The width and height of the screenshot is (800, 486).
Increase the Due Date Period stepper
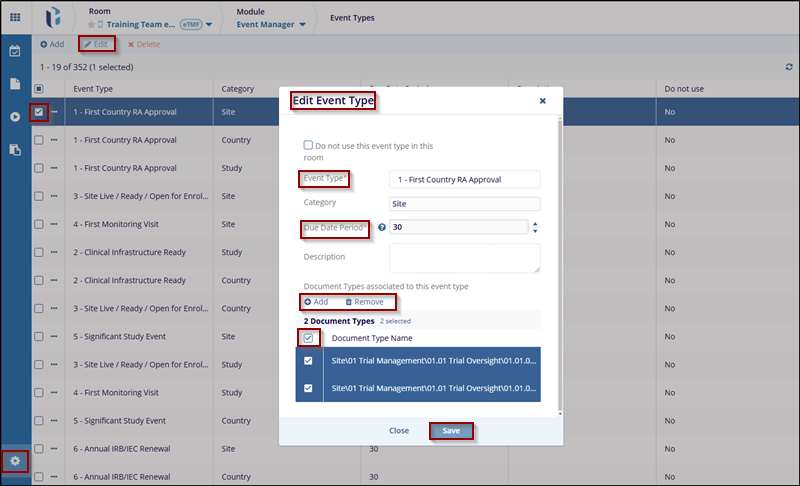point(535,223)
